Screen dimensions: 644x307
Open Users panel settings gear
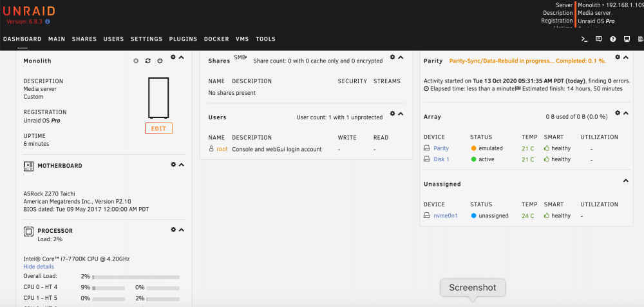[x=393, y=113]
